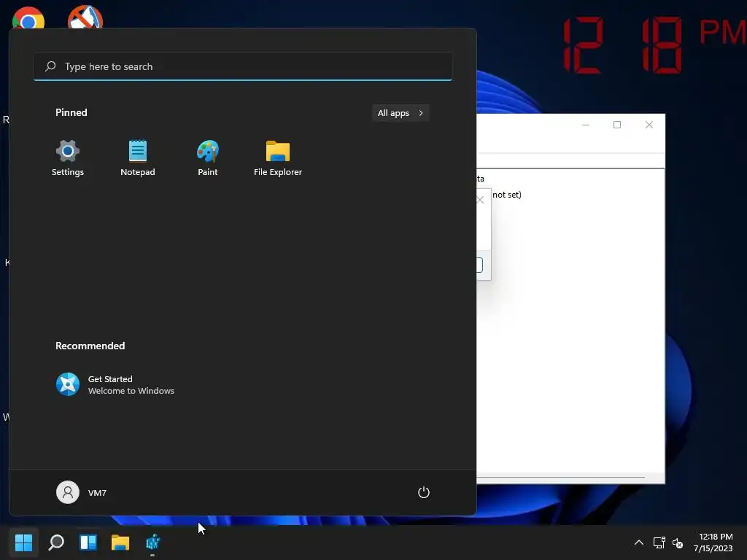Click the horizontal scrollbar of the background window
Screen dimensions: 747x560
pos(561,477)
